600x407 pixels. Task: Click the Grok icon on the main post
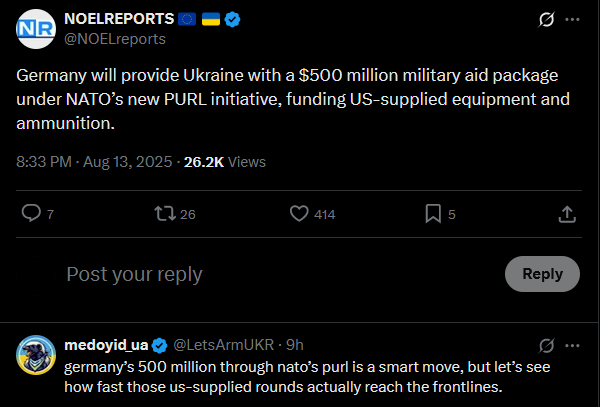(546, 19)
